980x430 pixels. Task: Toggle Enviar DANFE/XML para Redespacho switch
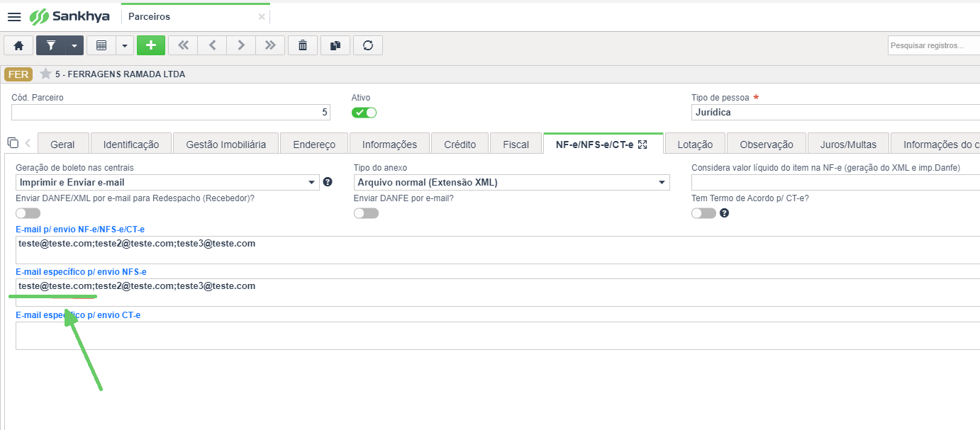[x=28, y=213]
